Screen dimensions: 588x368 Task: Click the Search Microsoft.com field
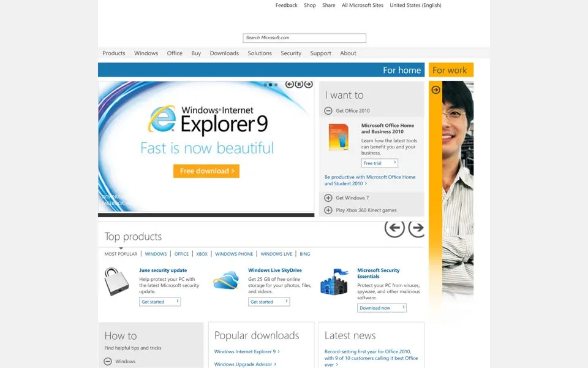click(304, 38)
